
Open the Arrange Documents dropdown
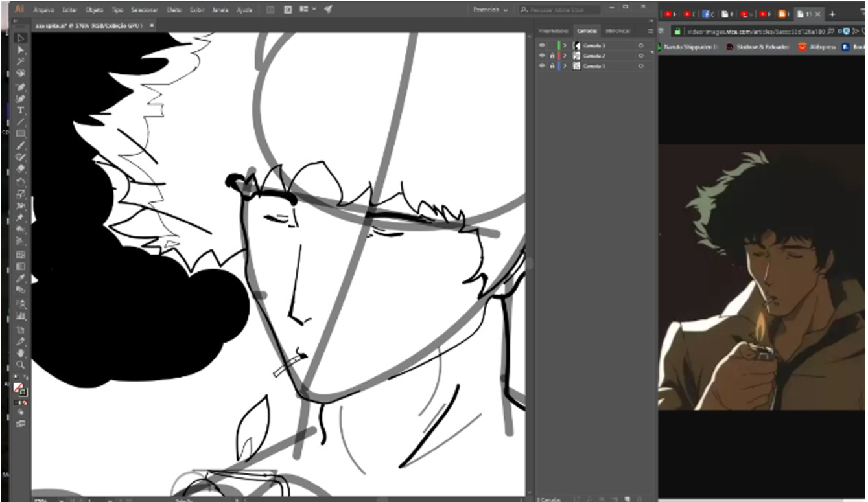(x=308, y=10)
